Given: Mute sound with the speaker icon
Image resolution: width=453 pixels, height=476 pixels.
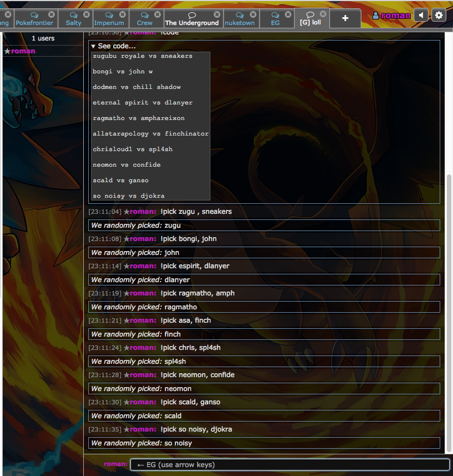Looking at the screenshot, I should (x=421, y=15).
